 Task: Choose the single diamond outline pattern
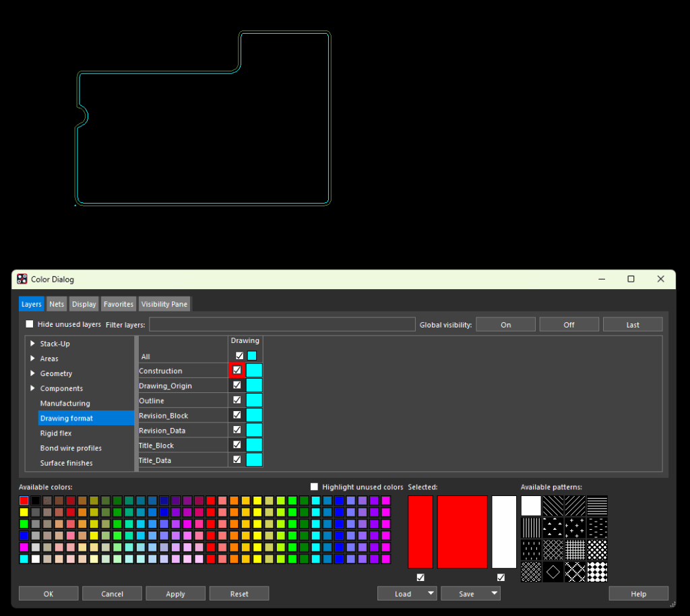[553, 572]
